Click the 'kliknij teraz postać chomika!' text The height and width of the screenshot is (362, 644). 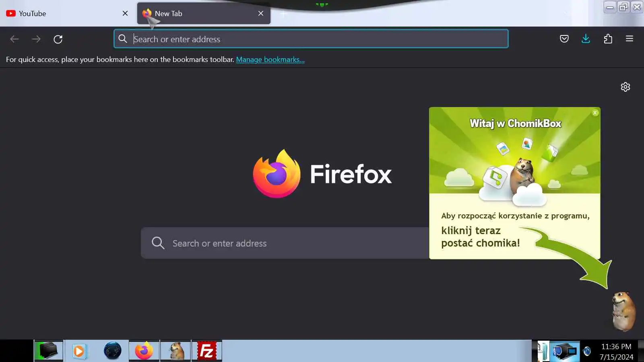click(x=480, y=237)
